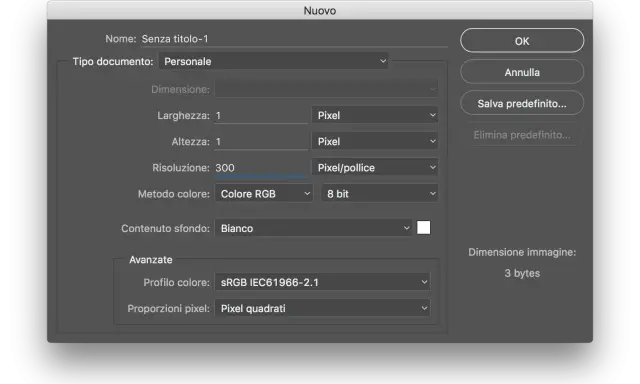Viewport: 640px width, 384px height.
Task: Open the Larghezza unit dropdown
Action: coord(375,115)
